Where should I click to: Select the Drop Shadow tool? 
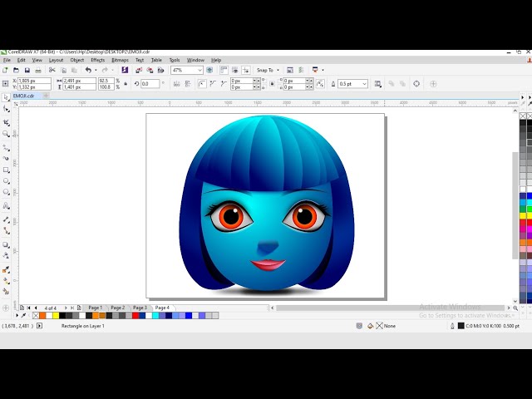point(6,244)
